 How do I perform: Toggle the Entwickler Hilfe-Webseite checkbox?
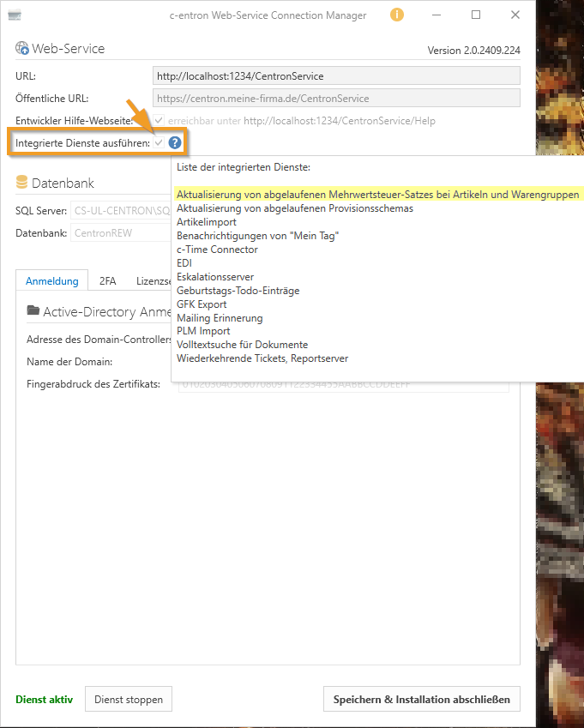click(x=159, y=121)
